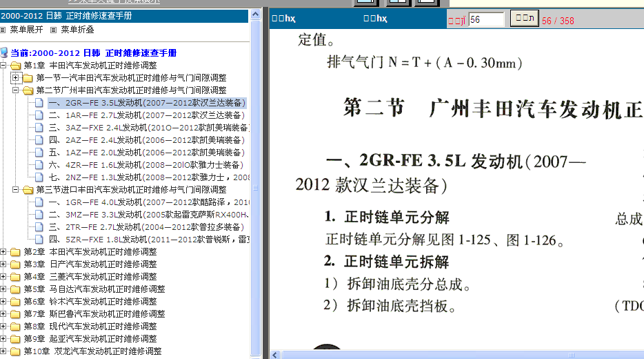The width and height of the screenshot is (644, 359).
Task: Click folder icon of 第6章 铃木汽车
Action: (16, 302)
